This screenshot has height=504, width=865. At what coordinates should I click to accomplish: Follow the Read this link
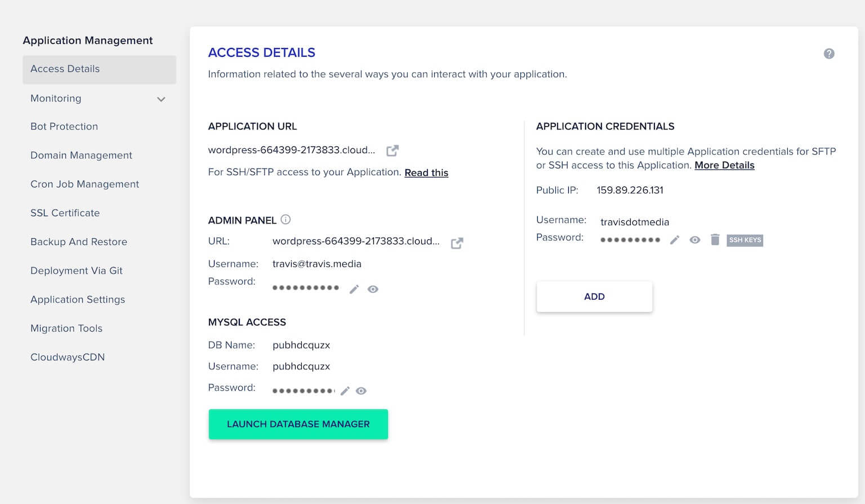[426, 173]
